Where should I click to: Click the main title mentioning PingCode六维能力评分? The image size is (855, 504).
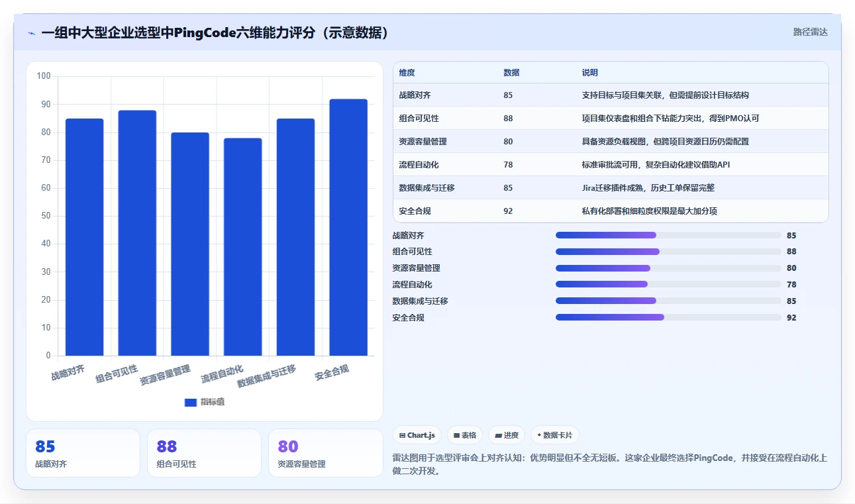[215, 32]
